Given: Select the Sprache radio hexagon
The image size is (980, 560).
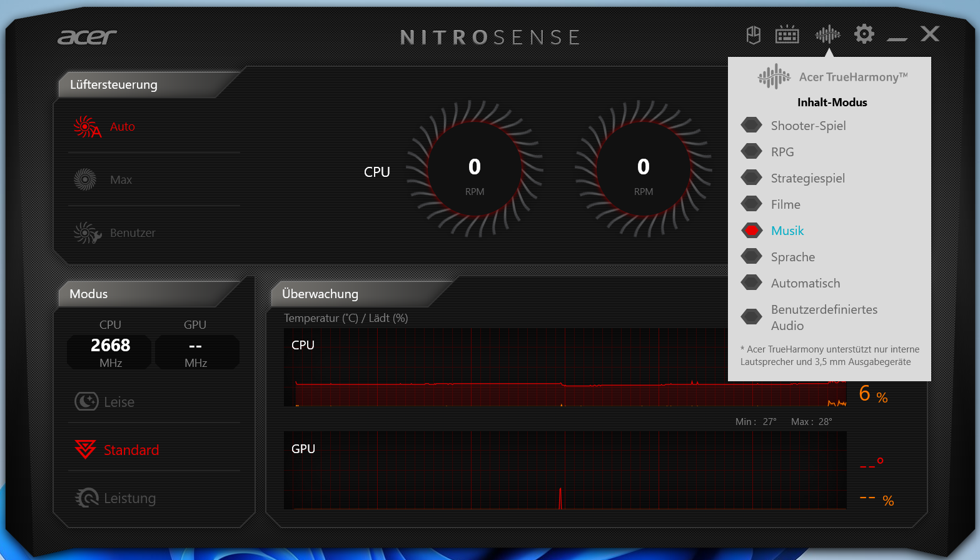Looking at the screenshot, I should (751, 256).
